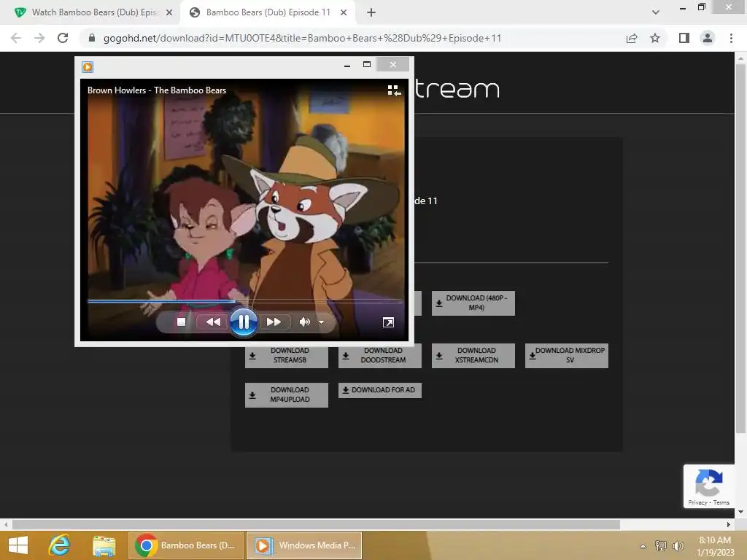The width and height of the screenshot is (747, 560).
Task: Select the Bamboo Bears Episode 11 tab
Action: pos(268,12)
